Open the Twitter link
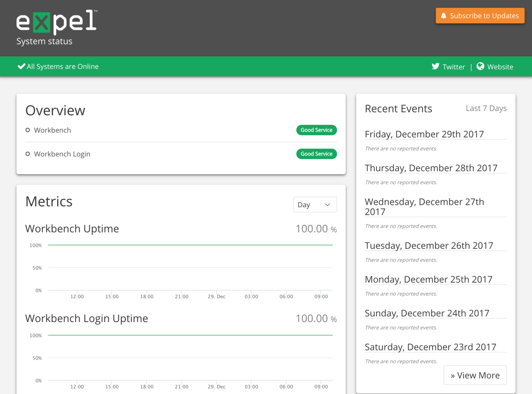The width and height of the screenshot is (532, 394). point(454,66)
